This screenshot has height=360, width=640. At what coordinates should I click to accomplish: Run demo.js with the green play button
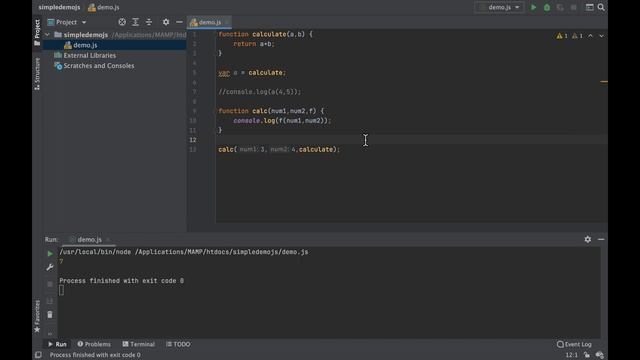pos(533,7)
